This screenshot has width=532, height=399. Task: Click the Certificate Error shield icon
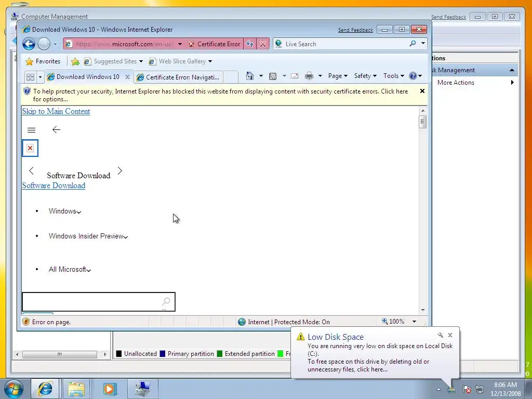pyautogui.click(x=191, y=44)
